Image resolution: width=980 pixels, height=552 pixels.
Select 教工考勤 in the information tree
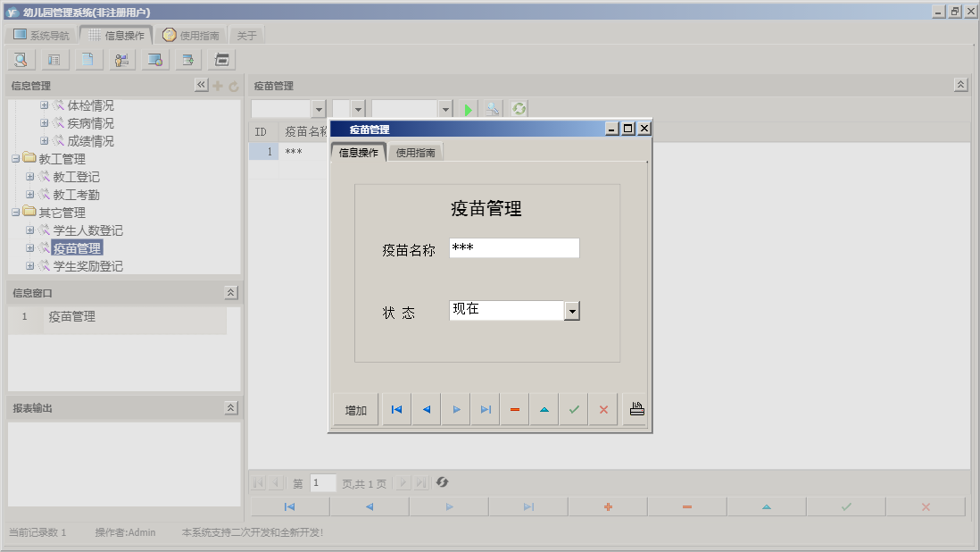pos(77,194)
